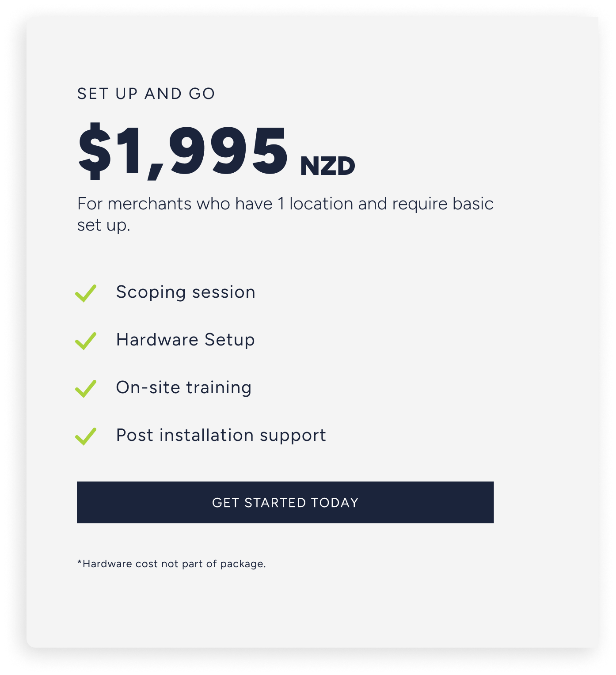Click the On-site training feature text
Screen dimensions: 616x675
click(x=183, y=387)
